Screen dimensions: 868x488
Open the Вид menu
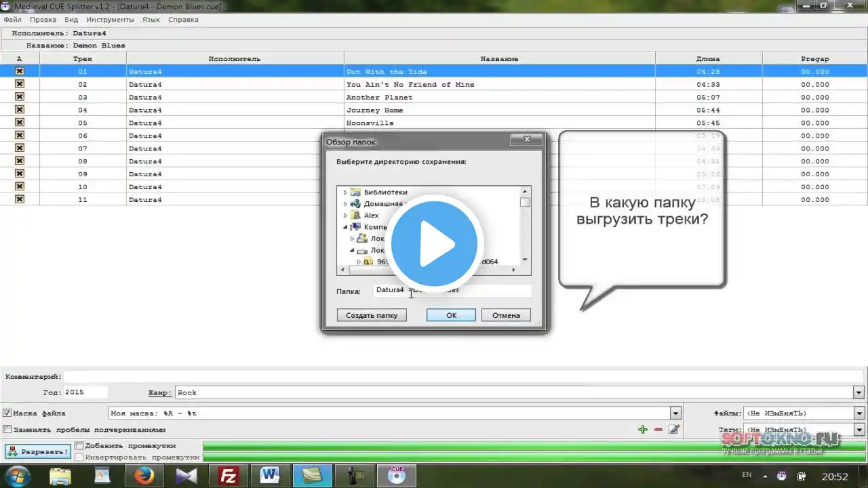(71, 20)
